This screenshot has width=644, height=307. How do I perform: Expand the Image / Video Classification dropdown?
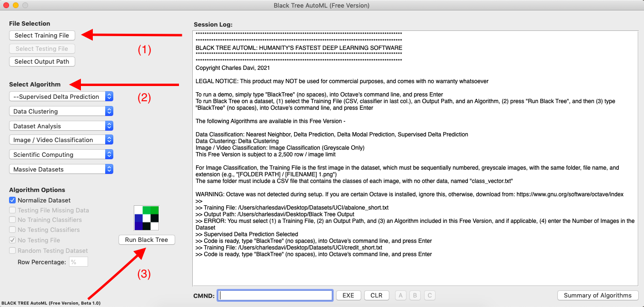click(61, 140)
